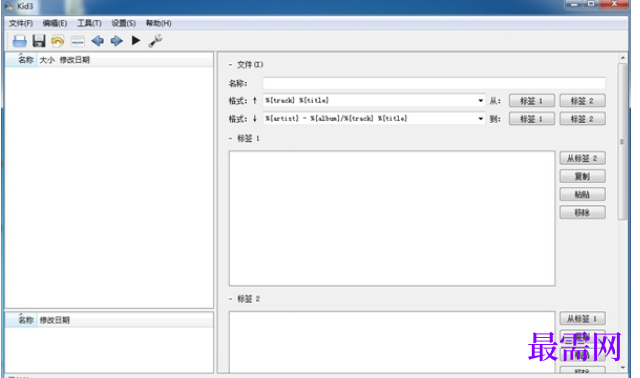The height and width of the screenshot is (378, 640).
Task: Open the 设置(S) menu
Action: coord(124,23)
